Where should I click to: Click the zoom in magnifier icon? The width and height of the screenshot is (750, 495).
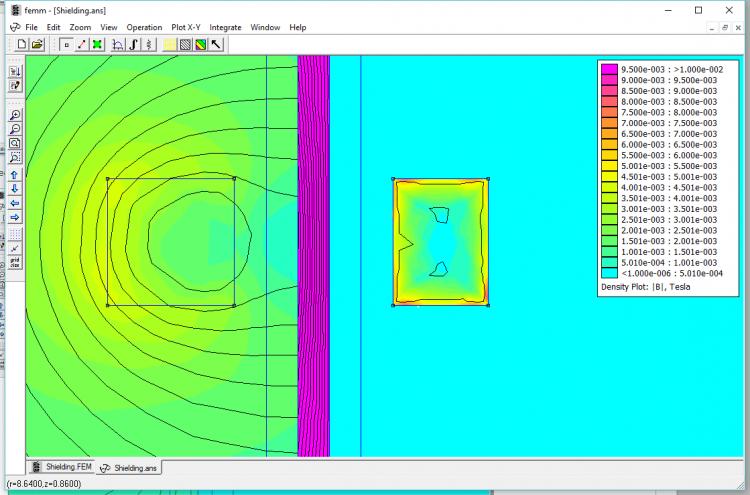coord(15,115)
